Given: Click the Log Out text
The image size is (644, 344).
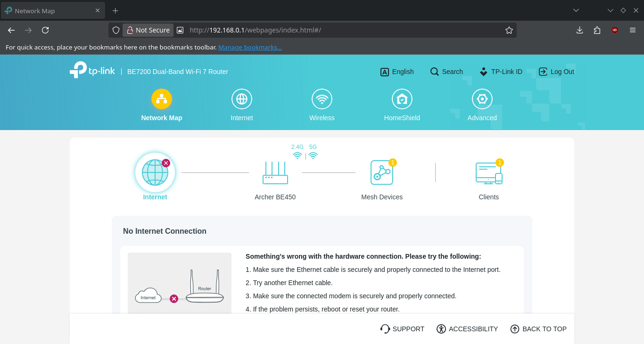Looking at the screenshot, I should (562, 72).
